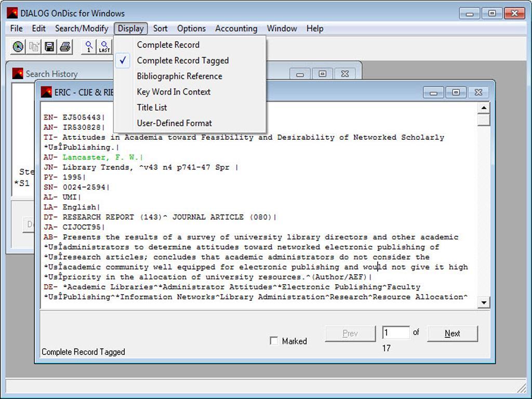Open the Edit menu
This screenshot has height=399, width=532.
pyautogui.click(x=38, y=29)
